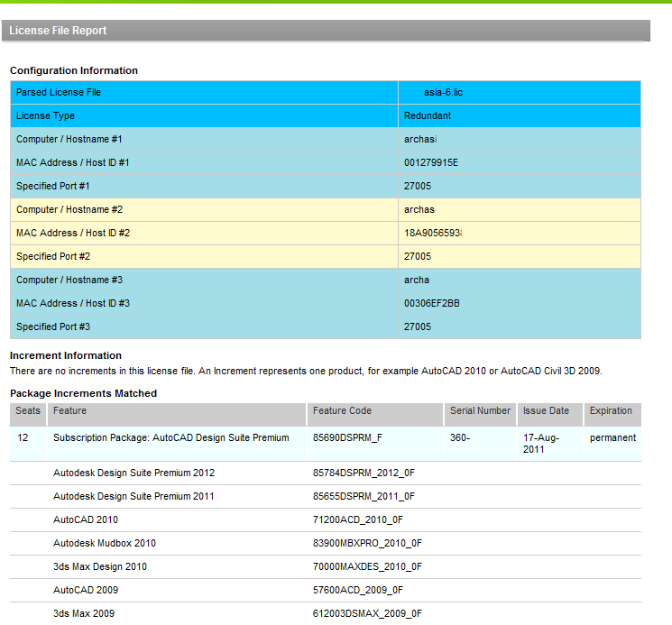Image resolution: width=672 pixels, height=625 pixels.
Task: Click the License Type label
Action: tap(45, 115)
